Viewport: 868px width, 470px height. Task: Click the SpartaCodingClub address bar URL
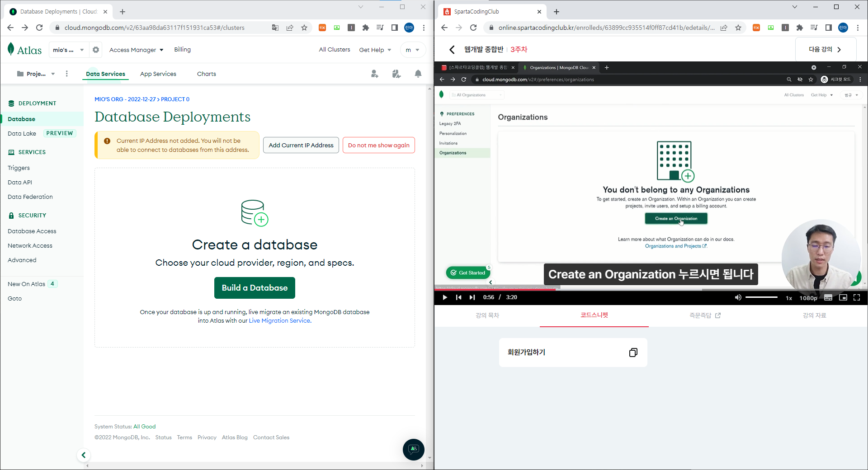pyautogui.click(x=607, y=28)
